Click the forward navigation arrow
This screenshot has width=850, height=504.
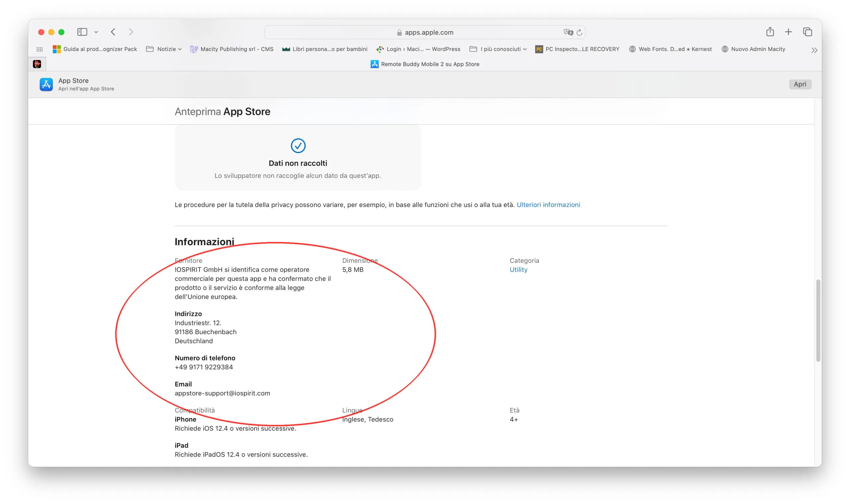pyautogui.click(x=131, y=32)
